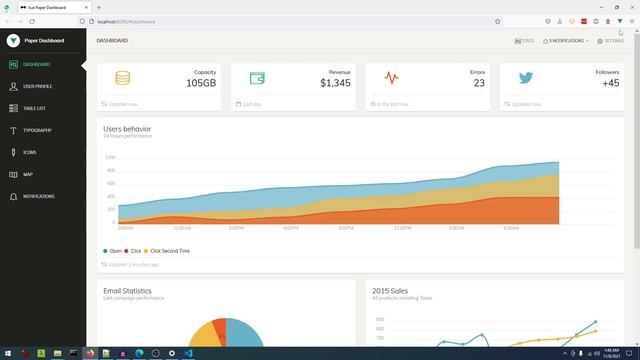Click the Table List sidebar icon
Image resolution: width=640 pixels, height=360 pixels.
(x=13, y=108)
